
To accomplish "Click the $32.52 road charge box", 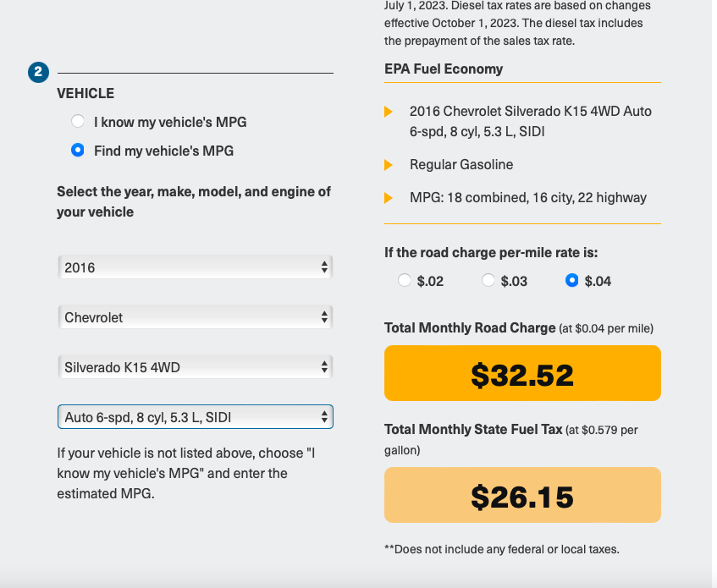I will point(522,373).
